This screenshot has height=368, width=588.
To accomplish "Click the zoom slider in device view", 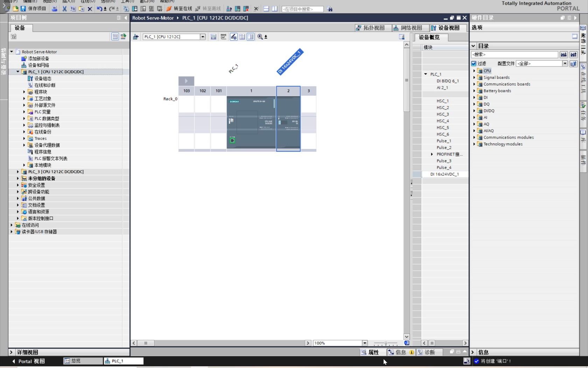I will (386, 343).
